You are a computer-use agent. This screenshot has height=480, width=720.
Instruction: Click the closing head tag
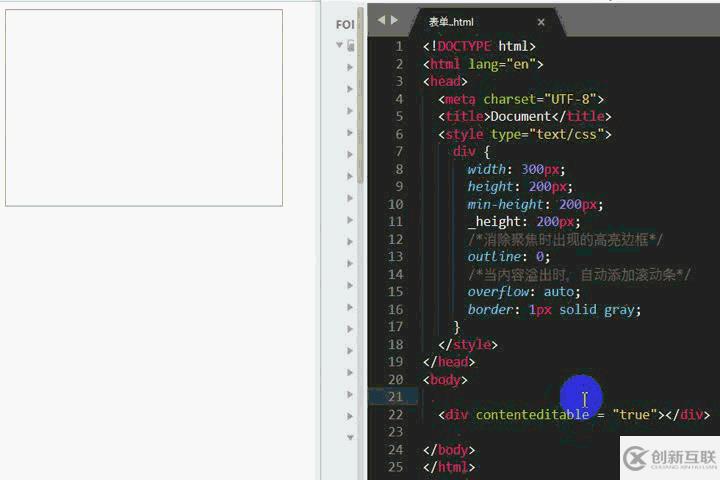(x=449, y=362)
